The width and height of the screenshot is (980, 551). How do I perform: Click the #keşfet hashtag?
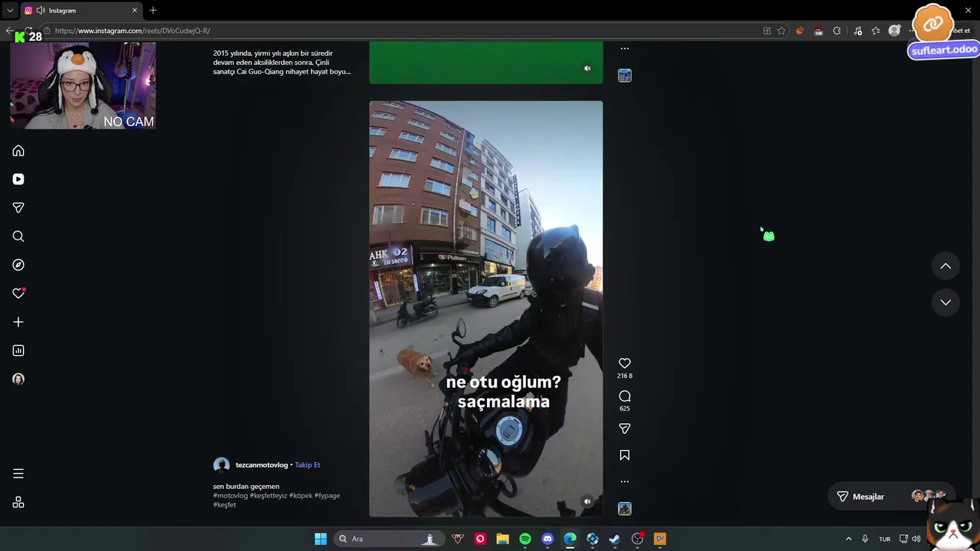[224, 505]
